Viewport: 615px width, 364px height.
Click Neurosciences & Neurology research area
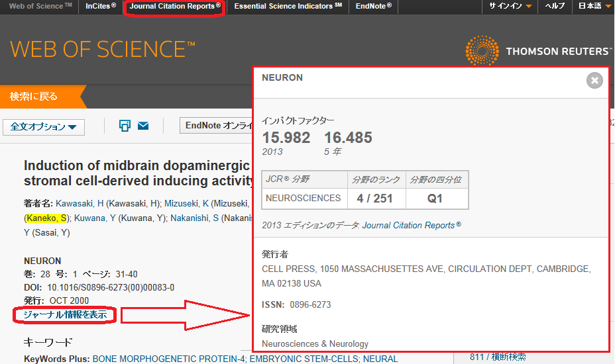[x=315, y=344]
